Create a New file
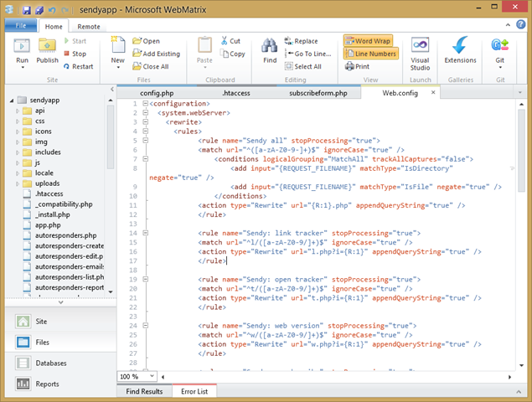Image resolution: width=532 pixels, height=402 pixels. click(118, 44)
